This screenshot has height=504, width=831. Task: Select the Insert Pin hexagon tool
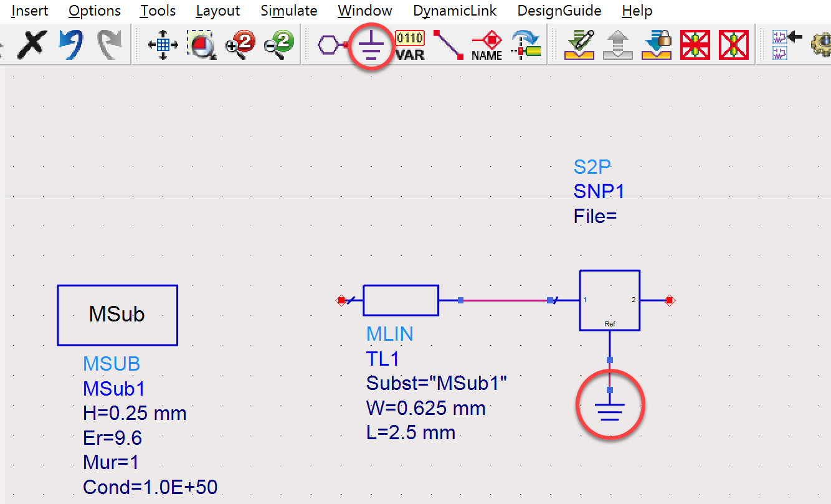tap(332, 45)
